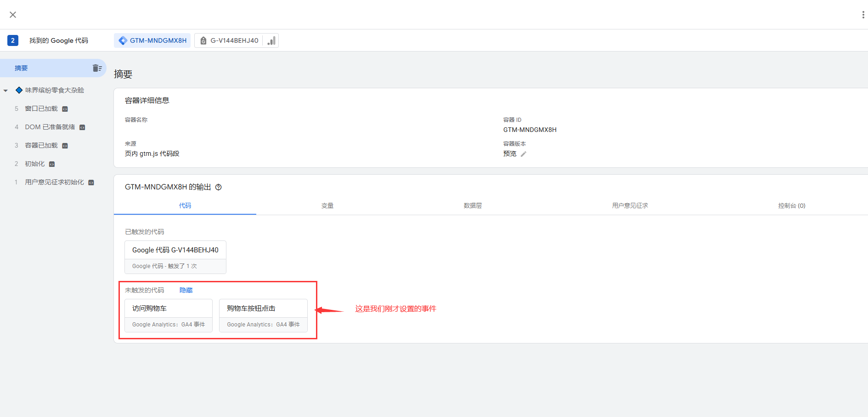Close the debug panel with X icon
This screenshot has width=868, height=417.
point(13,15)
